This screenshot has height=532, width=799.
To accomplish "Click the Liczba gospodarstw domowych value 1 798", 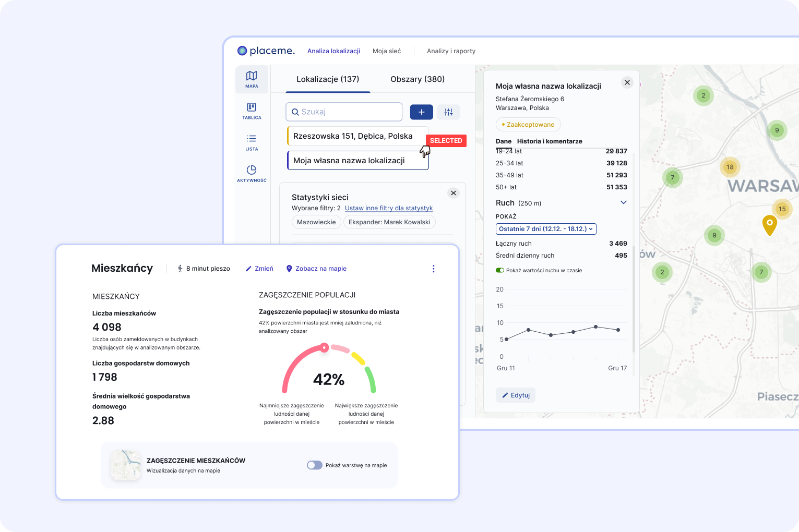I will tap(105, 377).
